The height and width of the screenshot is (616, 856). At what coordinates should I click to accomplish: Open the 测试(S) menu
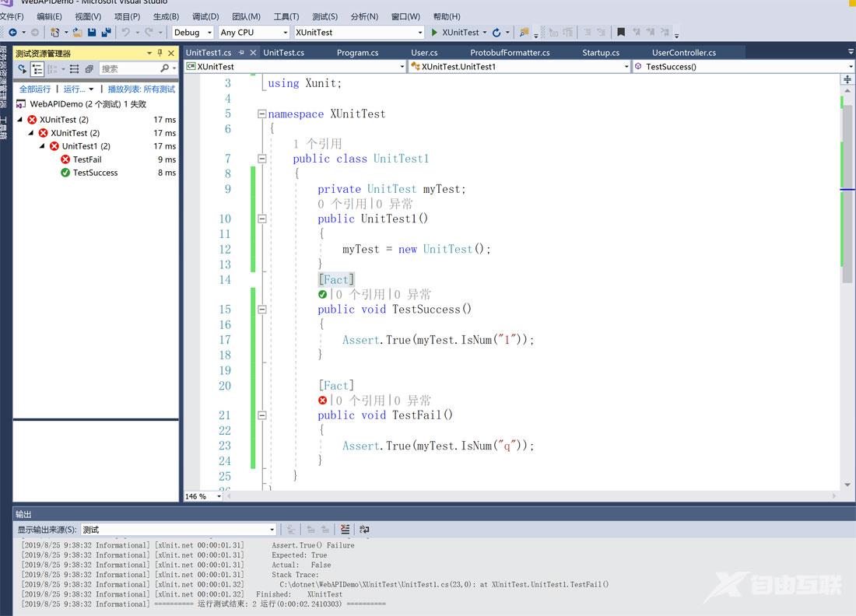coord(325,16)
